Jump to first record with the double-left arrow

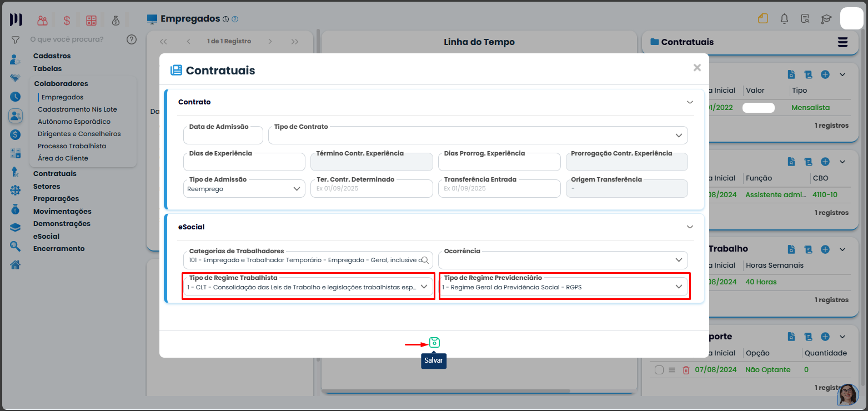[163, 42]
